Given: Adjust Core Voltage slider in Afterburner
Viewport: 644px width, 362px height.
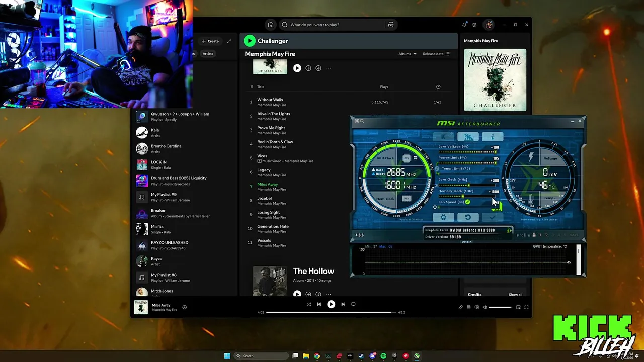Looking at the screenshot, I should click(x=467, y=151).
